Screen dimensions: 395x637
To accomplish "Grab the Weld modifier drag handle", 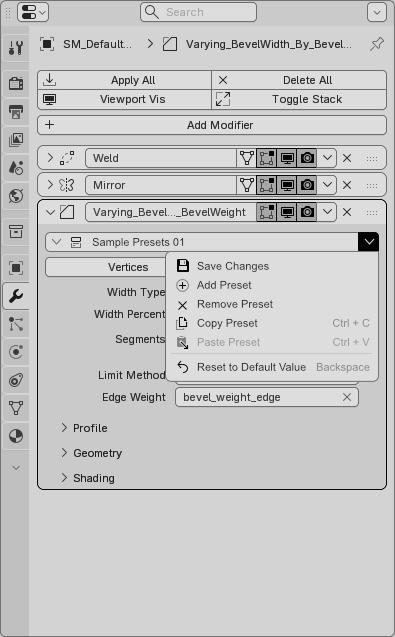I will (x=372, y=158).
